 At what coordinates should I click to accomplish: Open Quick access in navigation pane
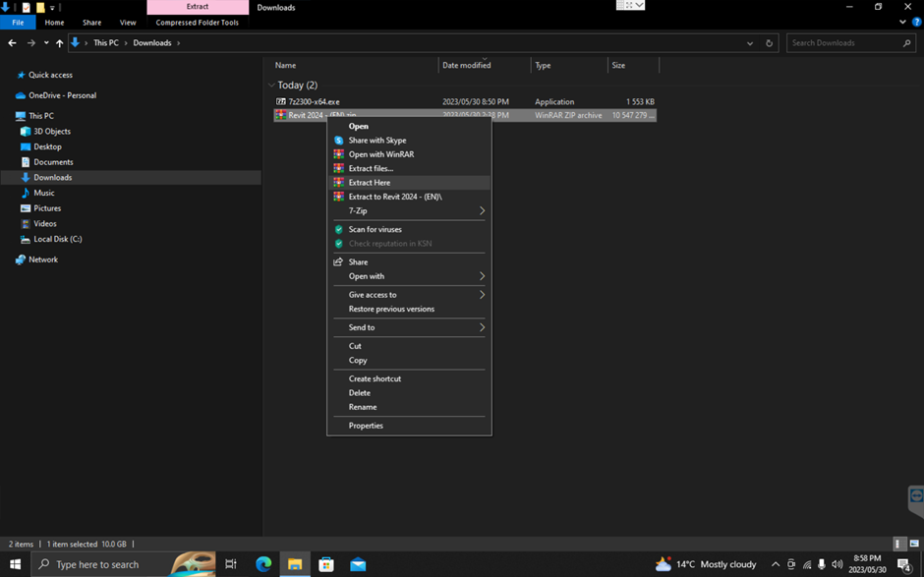point(51,75)
